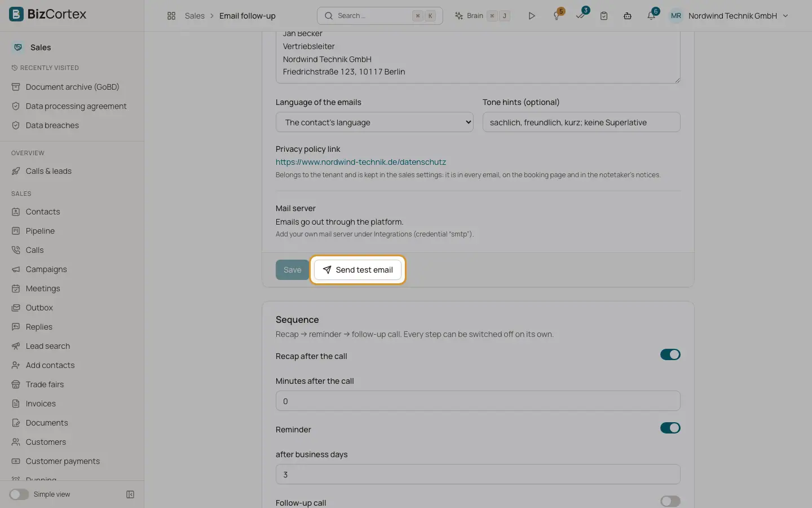Click the Tone hints input field
Screen dimensions: 812x508
(581, 122)
